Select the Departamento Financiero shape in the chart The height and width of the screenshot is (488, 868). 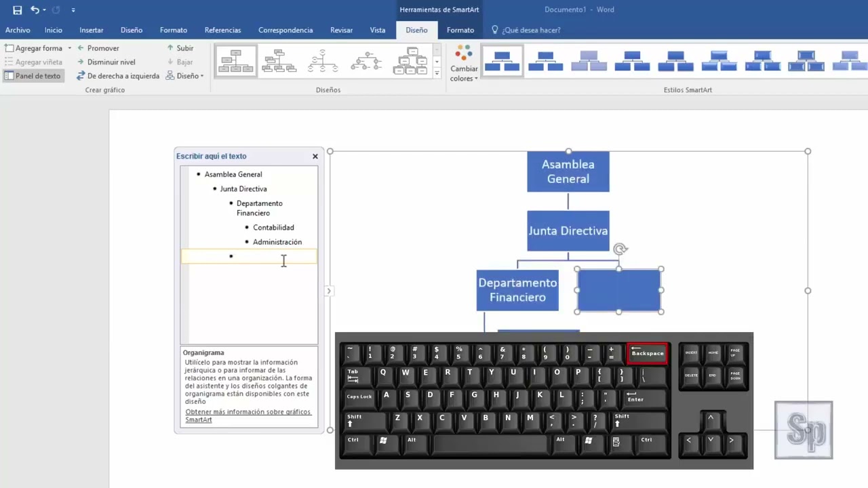pos(517,290)
